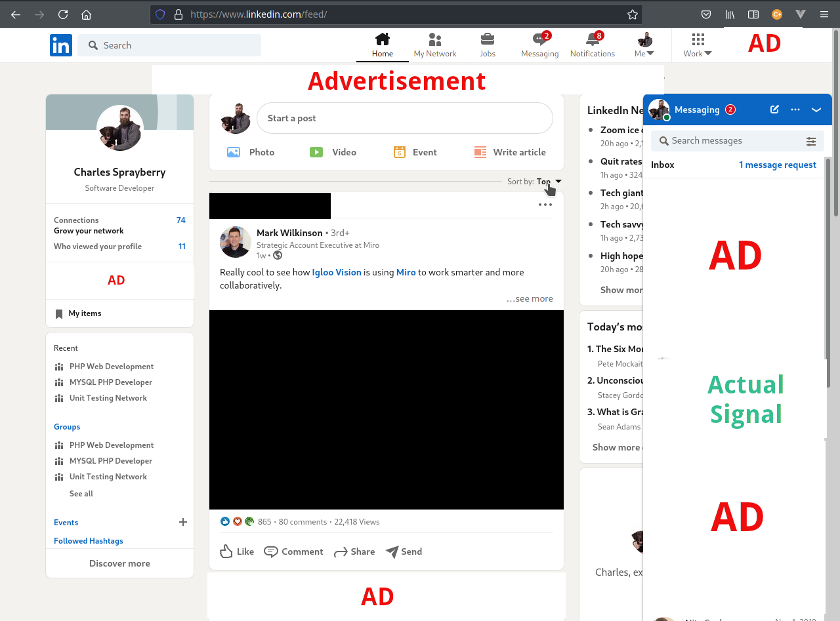840x621 pixels.
Task: Click Start a post field
Action: point(405,118)
